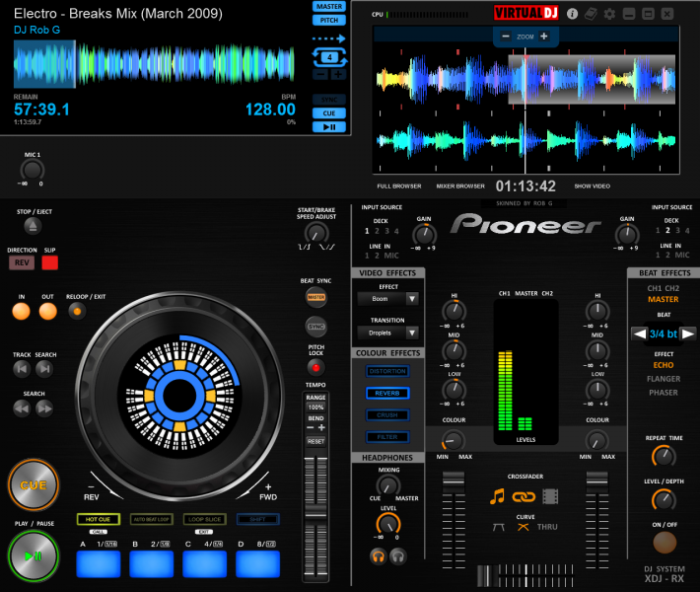The height and width of the screenshot is (592, 700).
Task: Search backward with rewind button
Action: click(22, 408)
